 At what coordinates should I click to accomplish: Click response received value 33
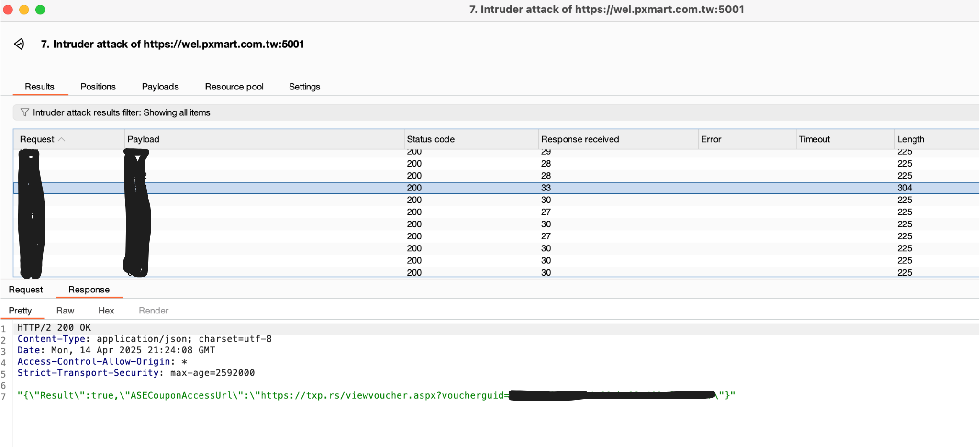pos(546,188)
